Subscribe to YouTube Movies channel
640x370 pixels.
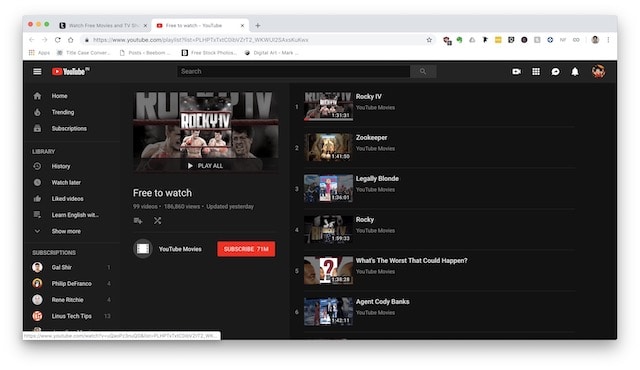pyautogui.click(x=246, y=249)
